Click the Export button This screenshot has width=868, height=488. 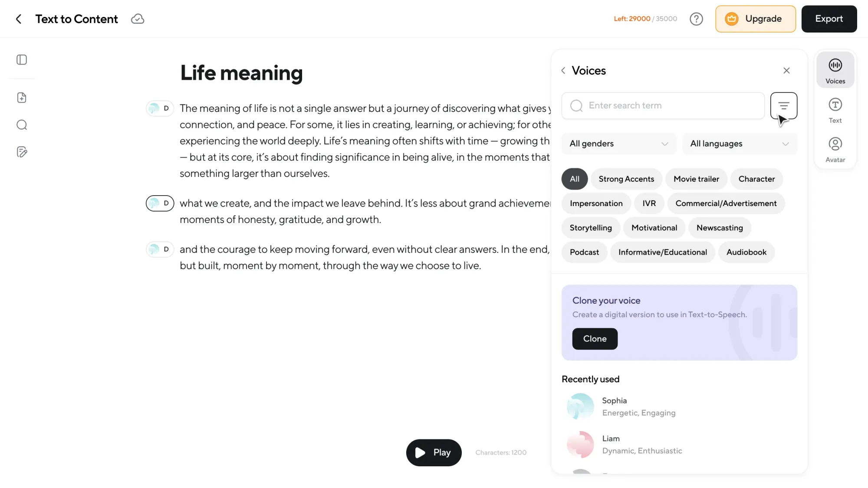(x=829, y=19)
